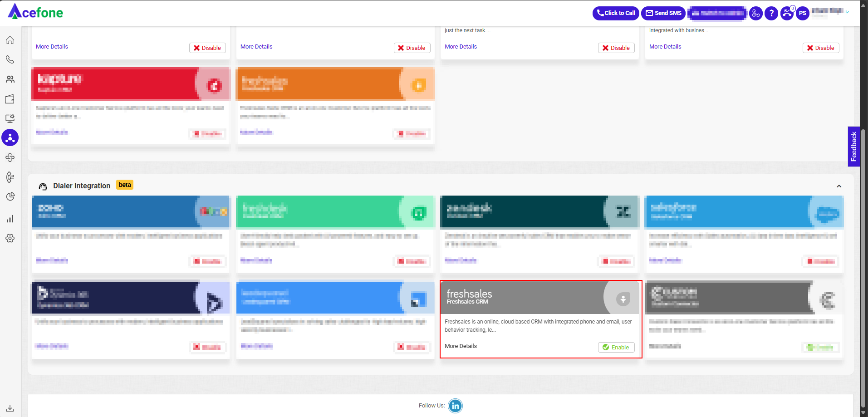The width and height of the screenshot is (868, 417).
Task: Open the help question mark icon
Action: [771, 13]
